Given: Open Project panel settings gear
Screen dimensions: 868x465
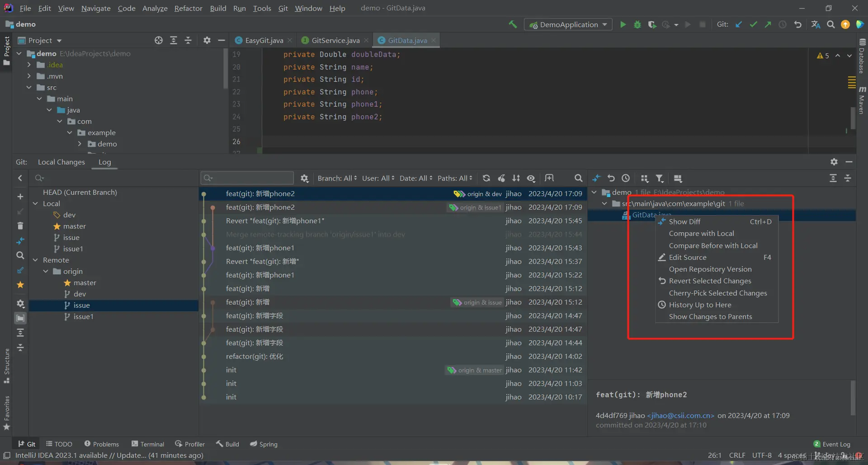Looking at the screenshot, I should pos(207,40).
